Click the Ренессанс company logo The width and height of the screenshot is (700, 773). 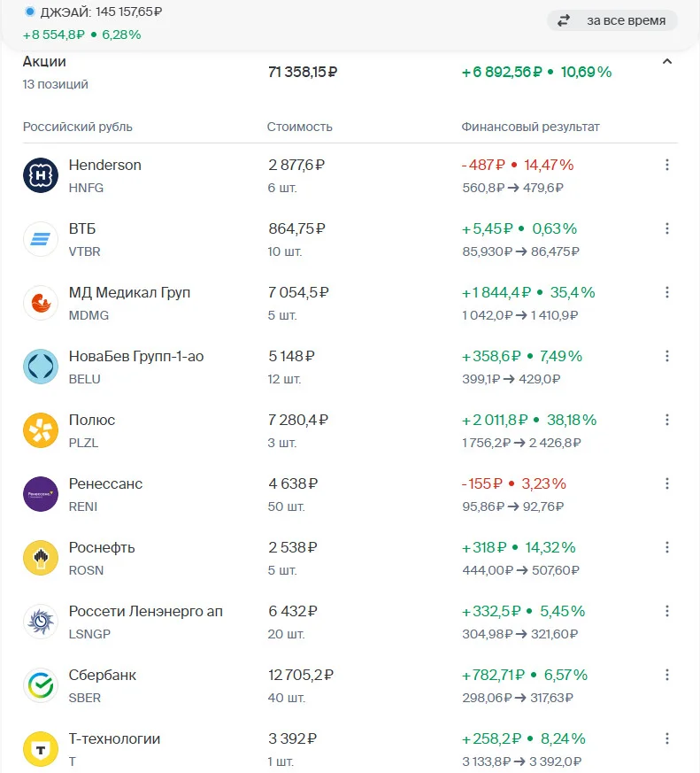[x=41, y=494]
